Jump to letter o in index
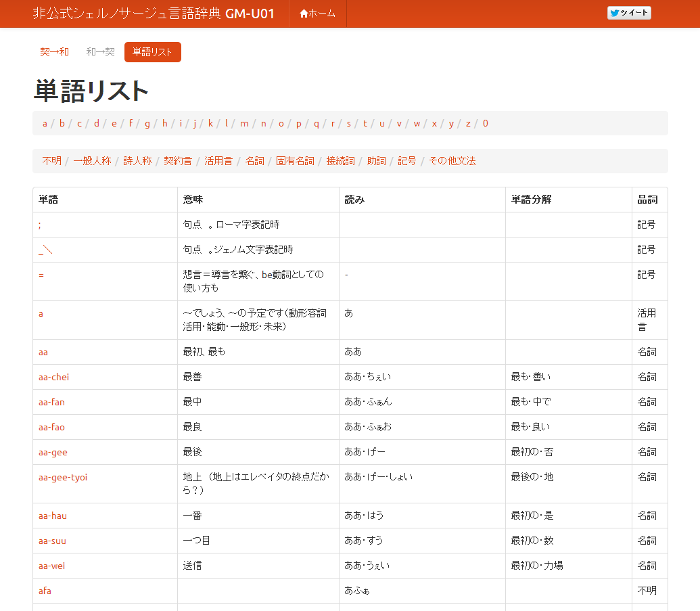This screenshot has width=700, height=611. [281, 124]
